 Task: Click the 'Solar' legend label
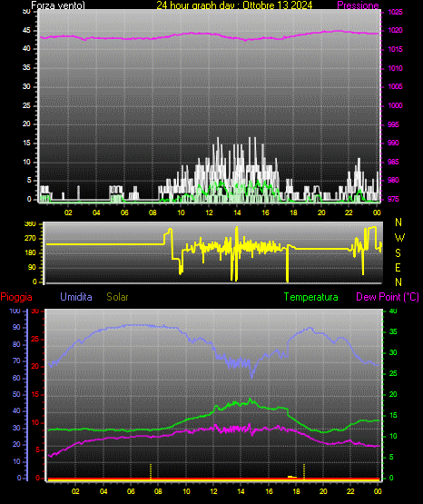[117, 297]
